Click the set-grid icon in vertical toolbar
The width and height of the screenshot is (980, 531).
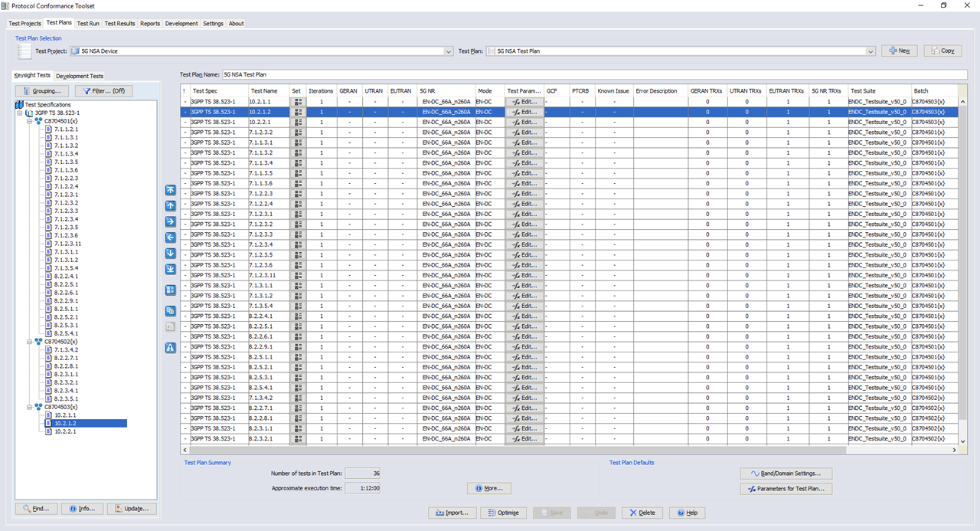(x=170, y=290)
